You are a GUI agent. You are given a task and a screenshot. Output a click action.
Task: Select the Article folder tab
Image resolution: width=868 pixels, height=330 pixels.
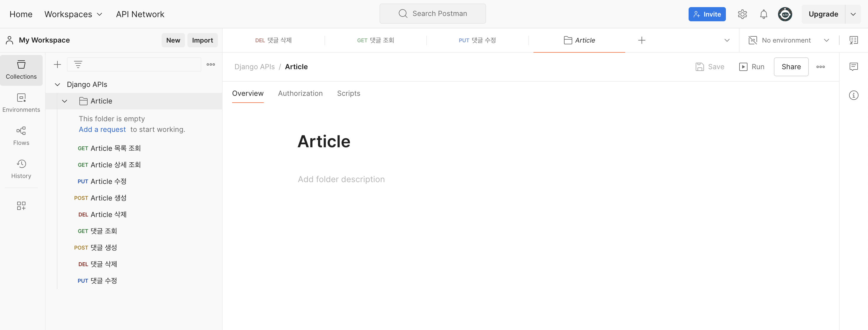coord(579,41)
